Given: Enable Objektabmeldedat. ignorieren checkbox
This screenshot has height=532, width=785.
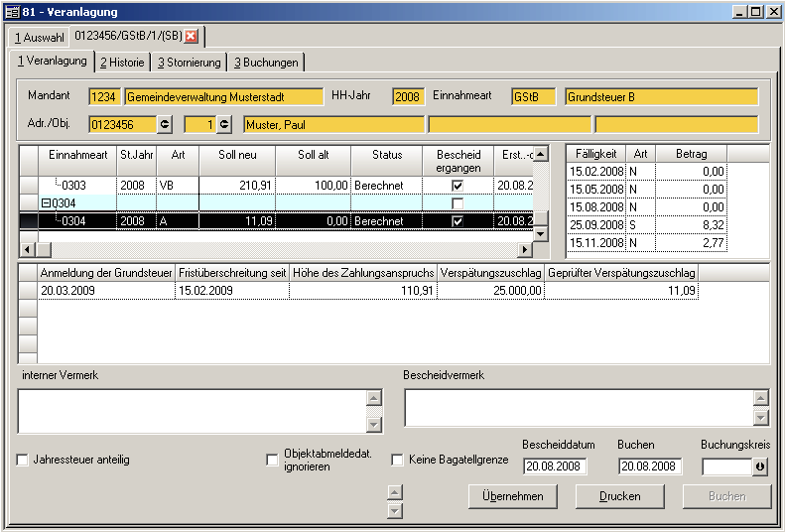Looking at the screenshot, I should tap(273, 461).
